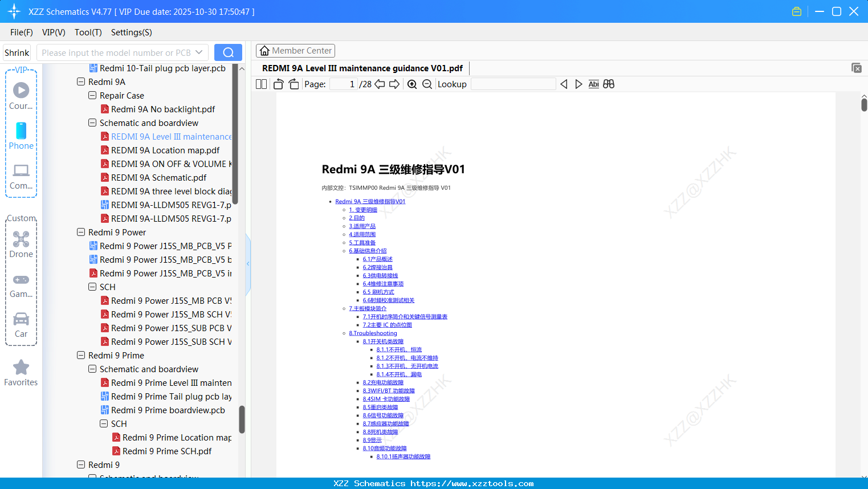
Task: Zoom in on the PDF
Action: coord(412,84)
